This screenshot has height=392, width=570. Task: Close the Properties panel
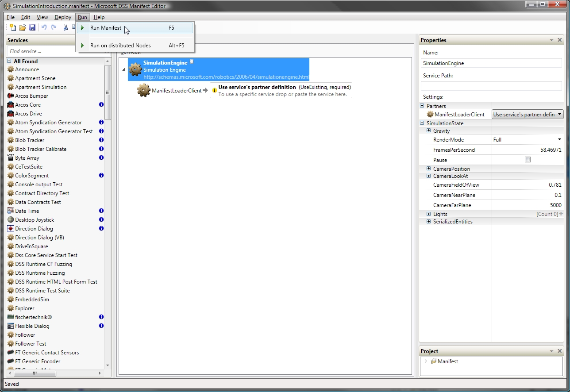tap(560, 40)
